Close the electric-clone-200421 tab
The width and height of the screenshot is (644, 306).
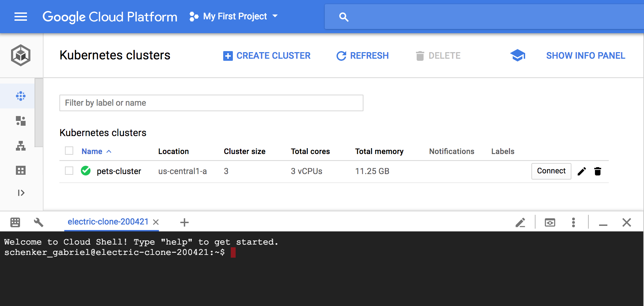click(x=156, y=222)
